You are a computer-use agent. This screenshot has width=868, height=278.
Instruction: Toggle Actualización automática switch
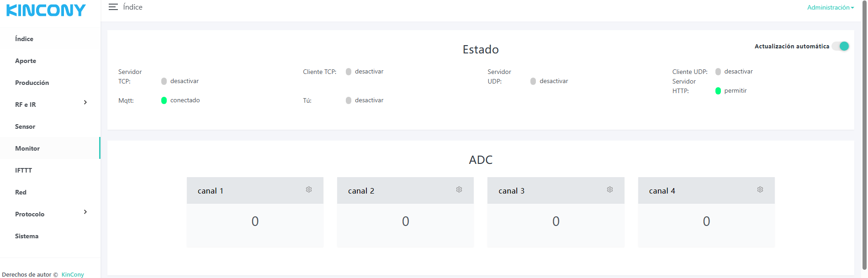[841, 46]
